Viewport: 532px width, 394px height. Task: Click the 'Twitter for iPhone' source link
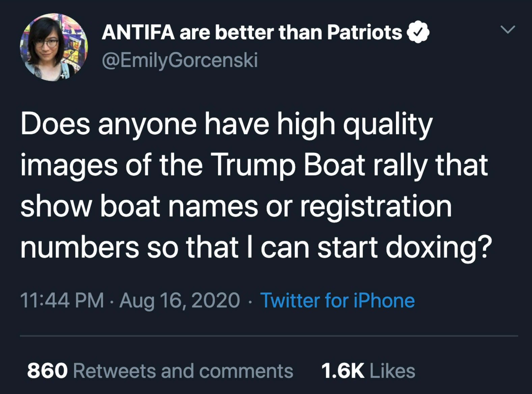337,300
